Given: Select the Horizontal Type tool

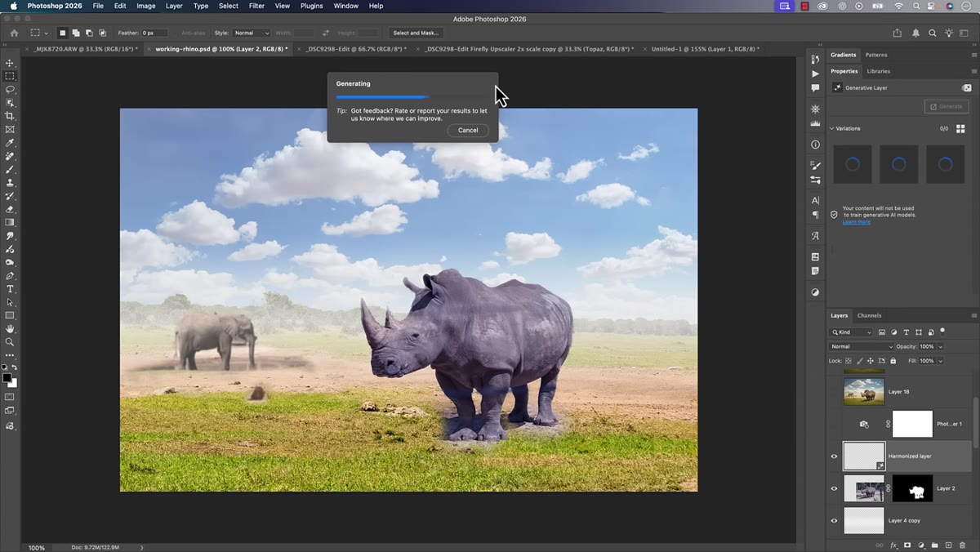Looking at the screenshot, I should pyautogui.click(x=10, y=289).
